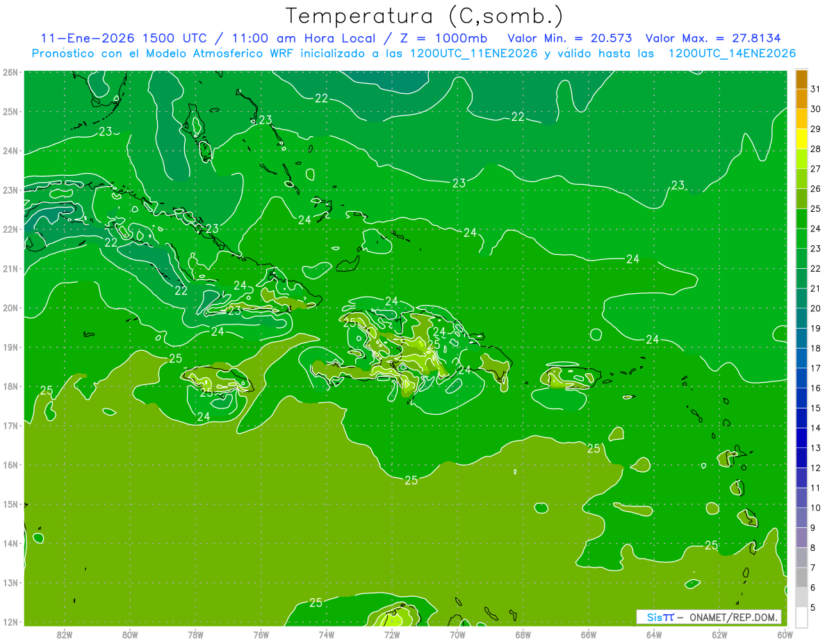The image size is (834, 644).
Task: Click the "Sisπ" logo text
Action: pos(660,617)
